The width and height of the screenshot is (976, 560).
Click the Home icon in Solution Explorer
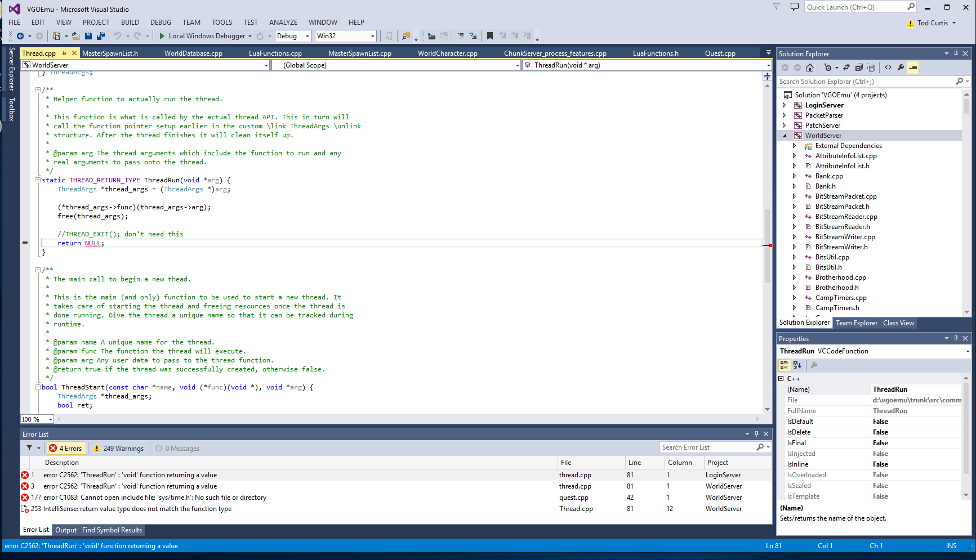pyautogui.click(x=809, y=68)
